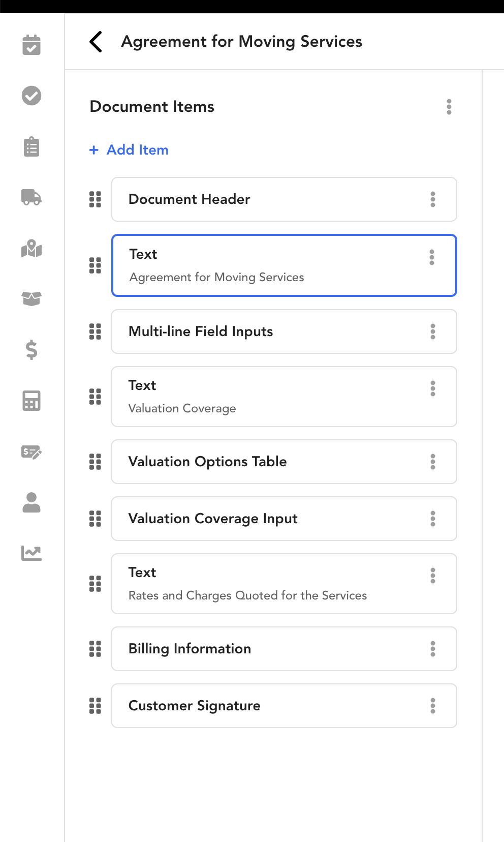Open Document Header item options menu
This screenshot has width=504, height=842.
click(433, 199)
